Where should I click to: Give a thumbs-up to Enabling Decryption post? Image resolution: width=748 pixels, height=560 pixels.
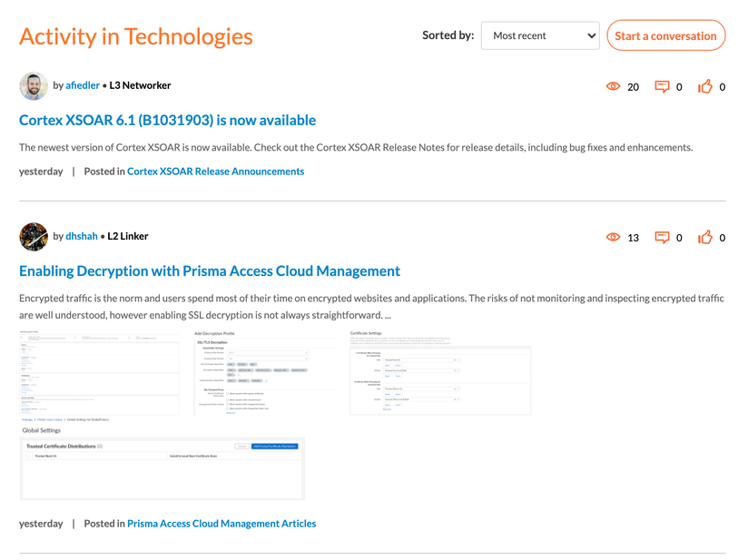pyautogui.click(x=705, y=238)
